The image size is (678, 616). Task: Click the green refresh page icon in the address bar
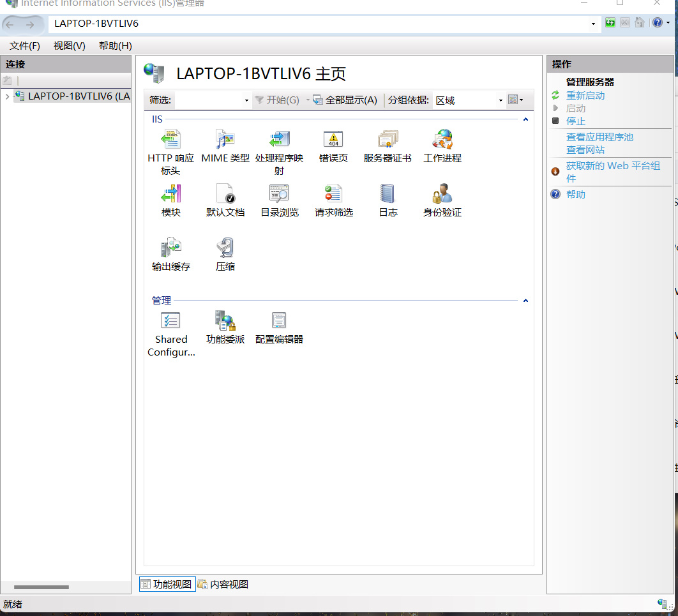610,22
